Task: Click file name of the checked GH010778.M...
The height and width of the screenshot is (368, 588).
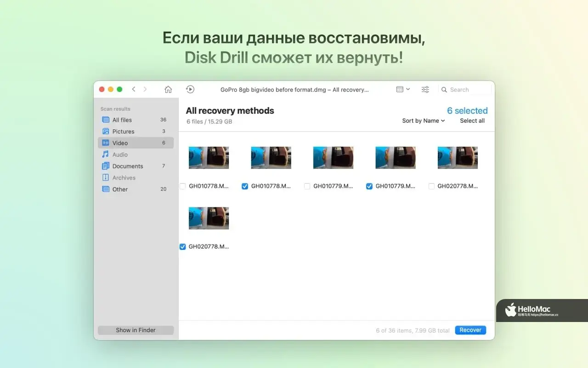Action: coord(271,186)
